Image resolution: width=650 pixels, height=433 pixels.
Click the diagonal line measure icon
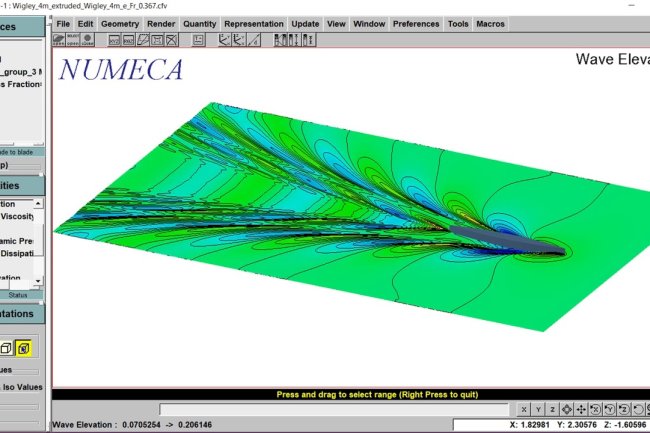(x=254, y=40)
